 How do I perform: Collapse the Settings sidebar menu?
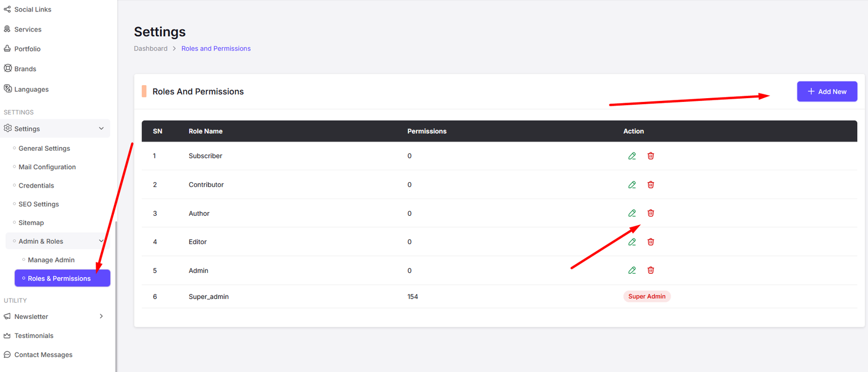click(101, 129)
